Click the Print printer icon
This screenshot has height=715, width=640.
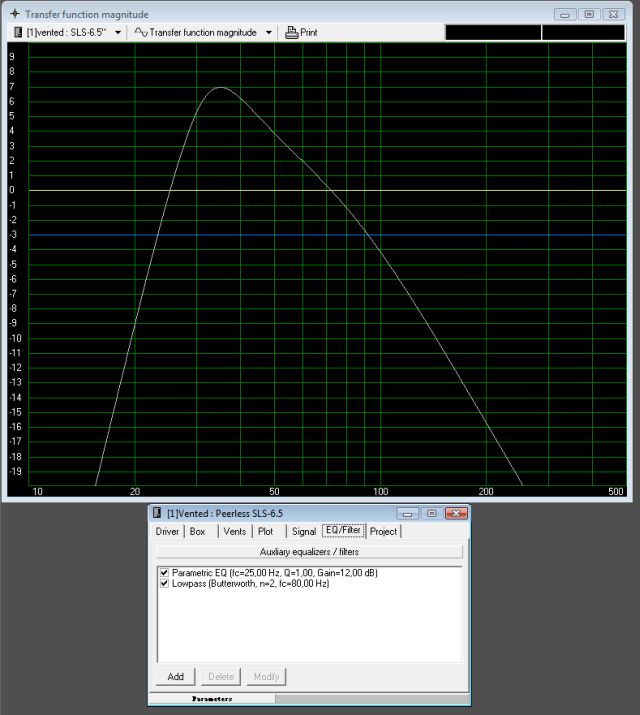coord(291,32)
